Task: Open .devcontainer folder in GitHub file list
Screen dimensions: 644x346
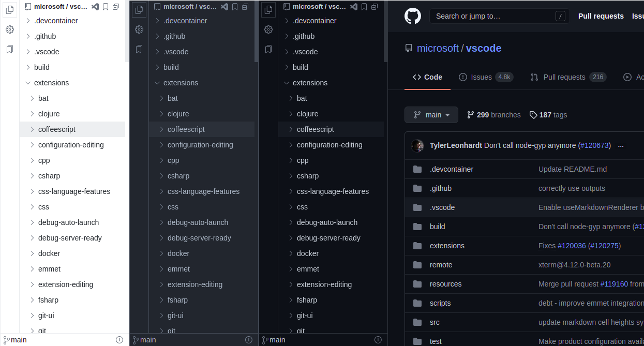Action: [x=452, y=169]
